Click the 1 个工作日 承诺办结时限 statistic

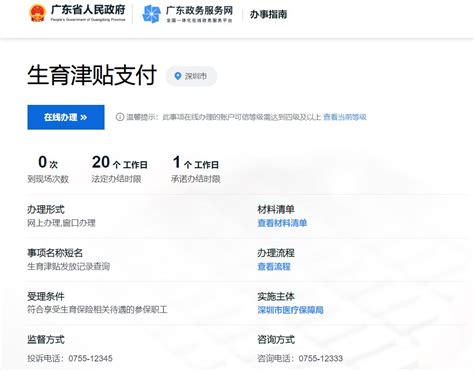(196, 169)
